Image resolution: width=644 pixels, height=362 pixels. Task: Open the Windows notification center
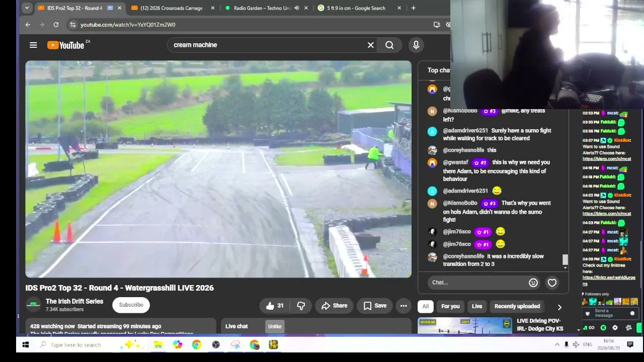(x=630, y=345)
